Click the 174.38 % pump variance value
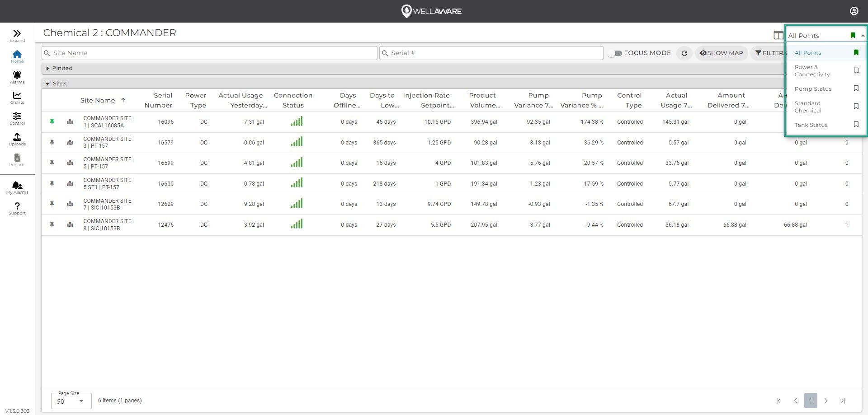The image size is (868, 415). tap(592, 122)
